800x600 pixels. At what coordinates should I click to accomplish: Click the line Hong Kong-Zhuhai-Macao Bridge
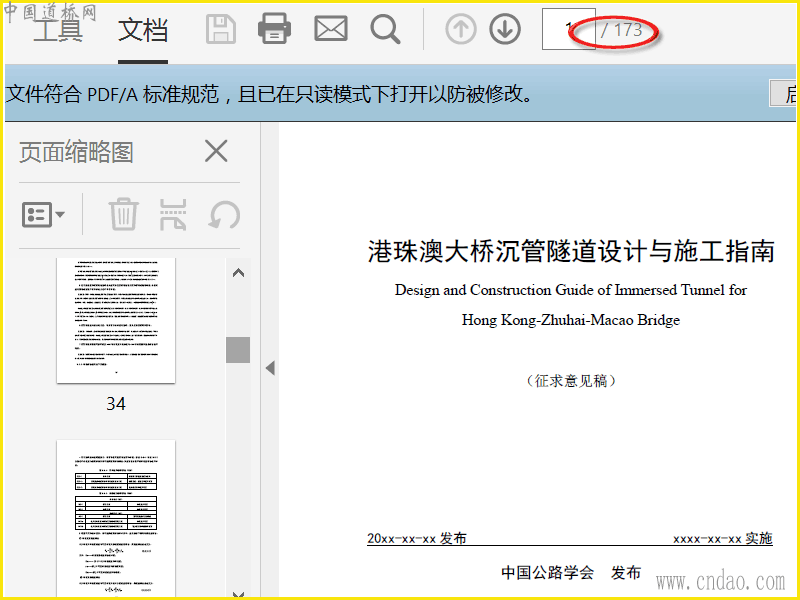(571, 320)
